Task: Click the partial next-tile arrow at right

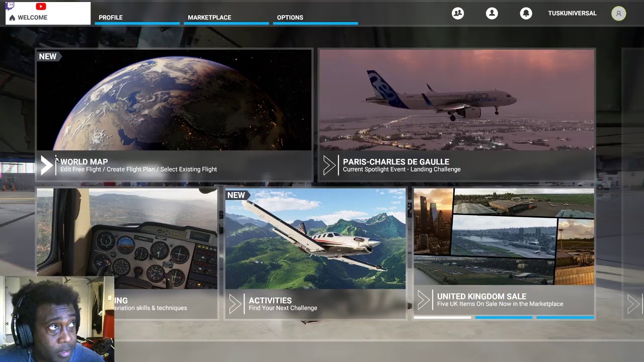Action: [633, 304]
